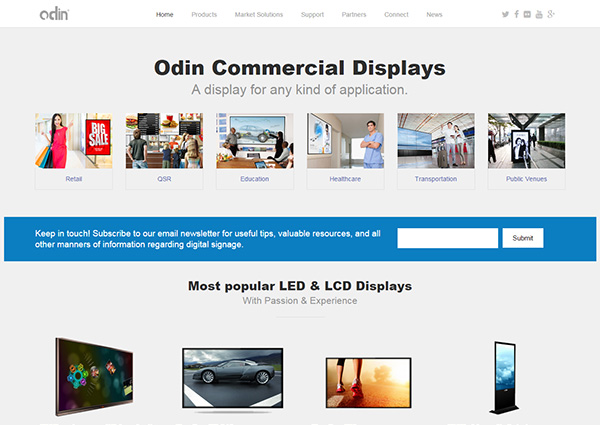This screenshot has height=425, width=600.
Task: Click the text With Passion & Experience
Action: click(x=300, y=301)
